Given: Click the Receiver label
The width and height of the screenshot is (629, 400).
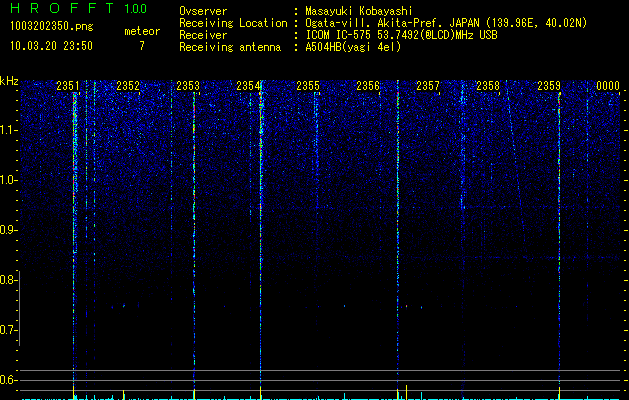Looking at the screenshot, I should tap(203, 35).
